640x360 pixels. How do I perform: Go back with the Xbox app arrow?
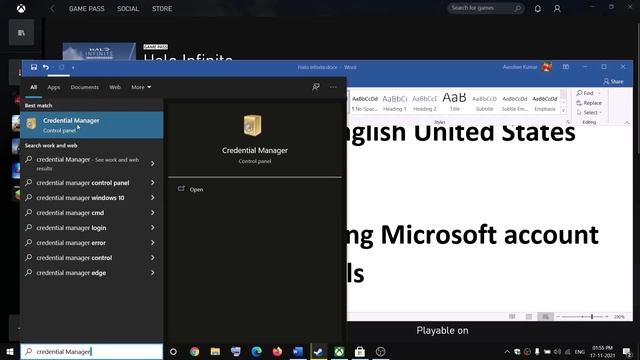[x=52, y=9]
